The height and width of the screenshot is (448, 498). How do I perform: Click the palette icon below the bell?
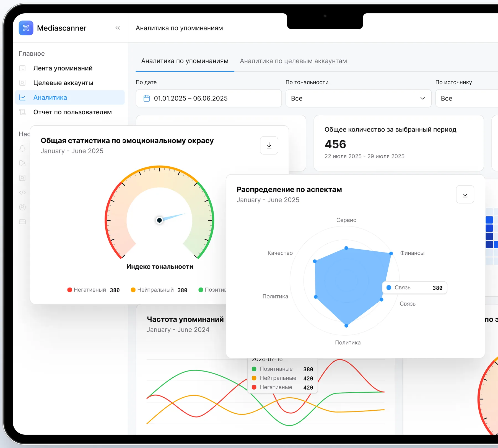tap(22, 163)
